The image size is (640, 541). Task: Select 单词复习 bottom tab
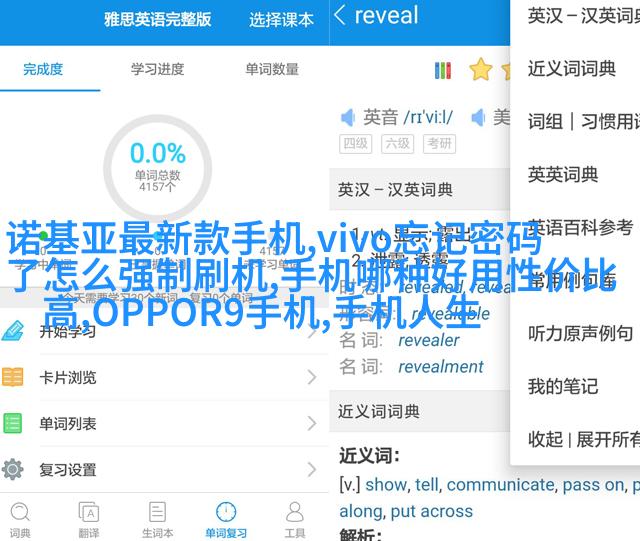[x=226, y=520]
